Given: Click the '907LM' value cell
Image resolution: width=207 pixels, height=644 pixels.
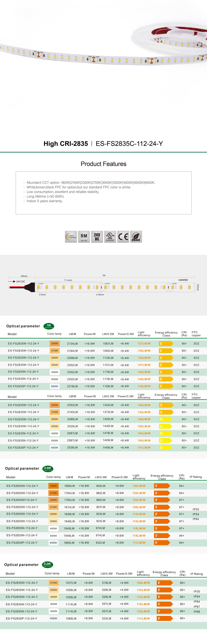Looking at the screenshot, I should [101, 507].
